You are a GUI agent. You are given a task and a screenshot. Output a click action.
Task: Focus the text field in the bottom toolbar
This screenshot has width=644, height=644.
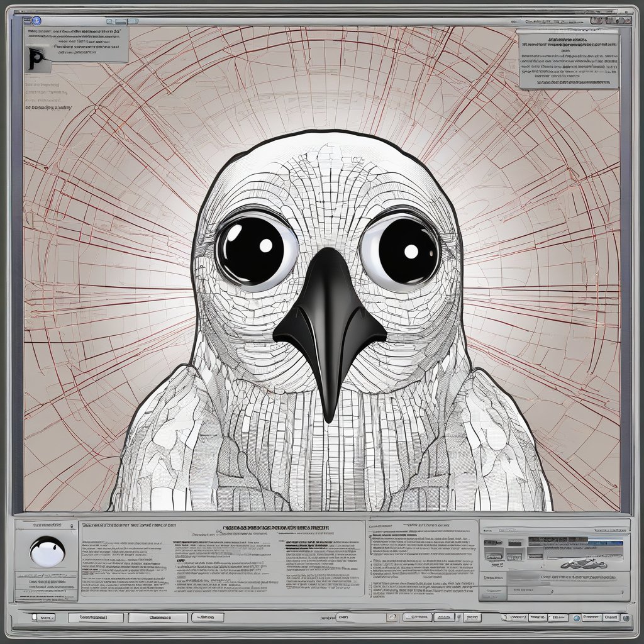360,618
